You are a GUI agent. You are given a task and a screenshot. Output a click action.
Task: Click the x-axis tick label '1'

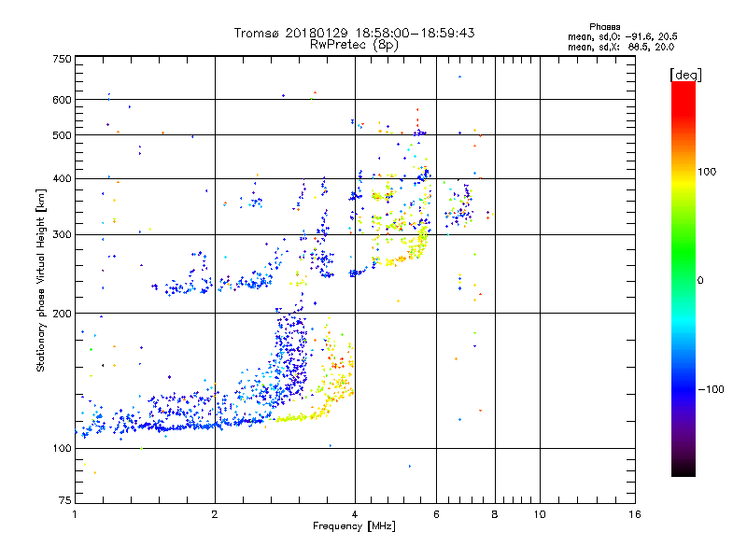tap(75, 514)
